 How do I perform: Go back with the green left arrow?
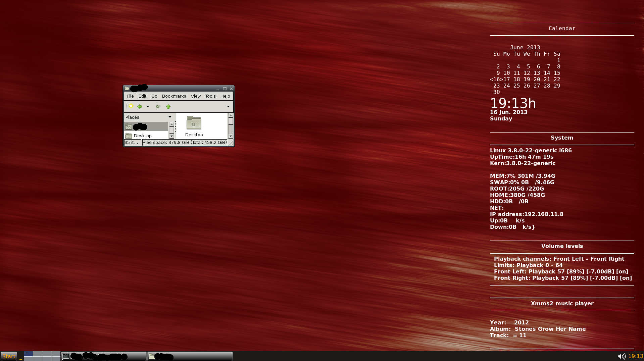(x=139, y=106)
